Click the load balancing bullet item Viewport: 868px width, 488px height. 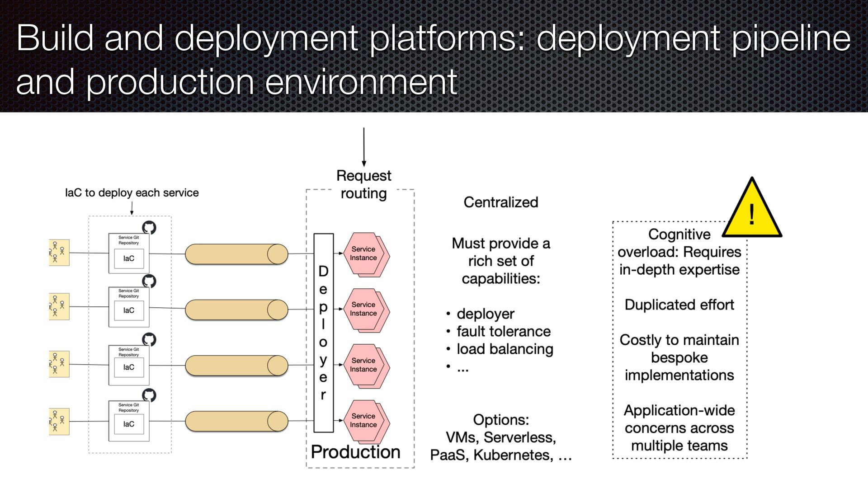click(x=505, y=349)
